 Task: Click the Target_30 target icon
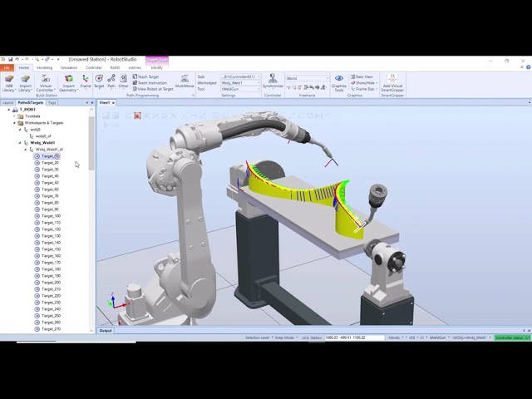click(37, 170)
